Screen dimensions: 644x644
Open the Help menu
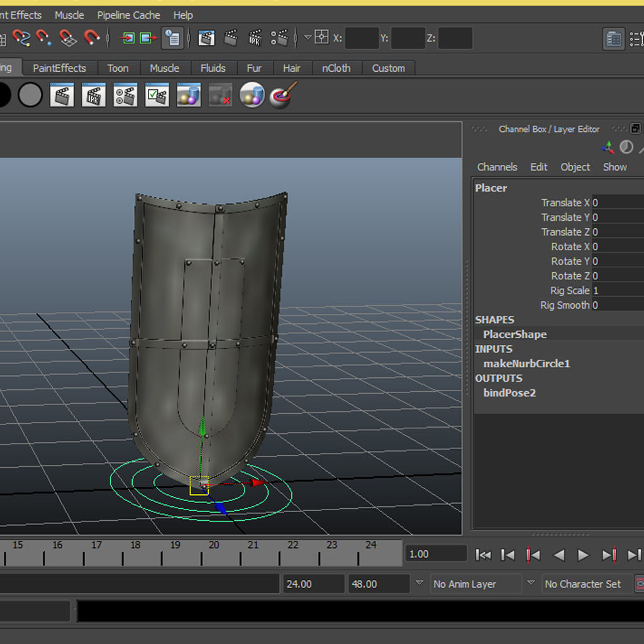click(183, 15)
